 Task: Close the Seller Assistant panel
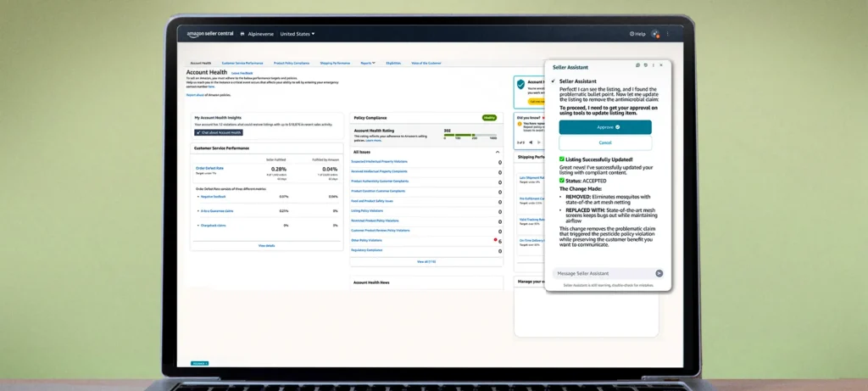[660, 65]
